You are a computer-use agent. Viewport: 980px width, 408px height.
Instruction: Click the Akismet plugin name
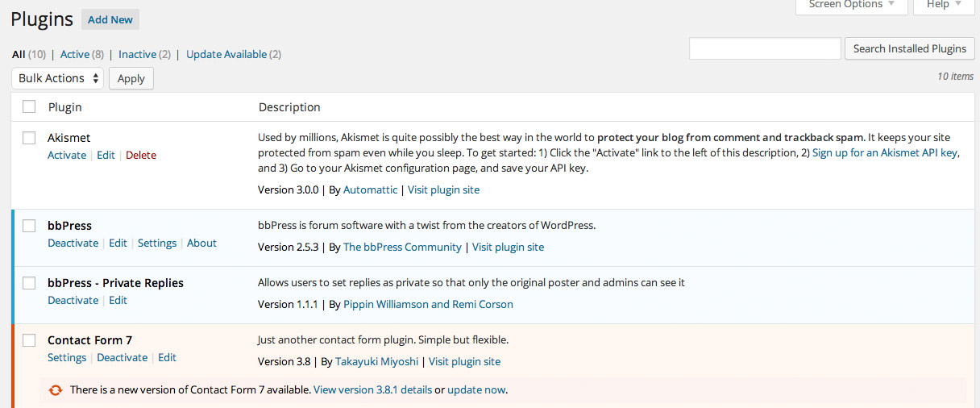click(69, 138)
